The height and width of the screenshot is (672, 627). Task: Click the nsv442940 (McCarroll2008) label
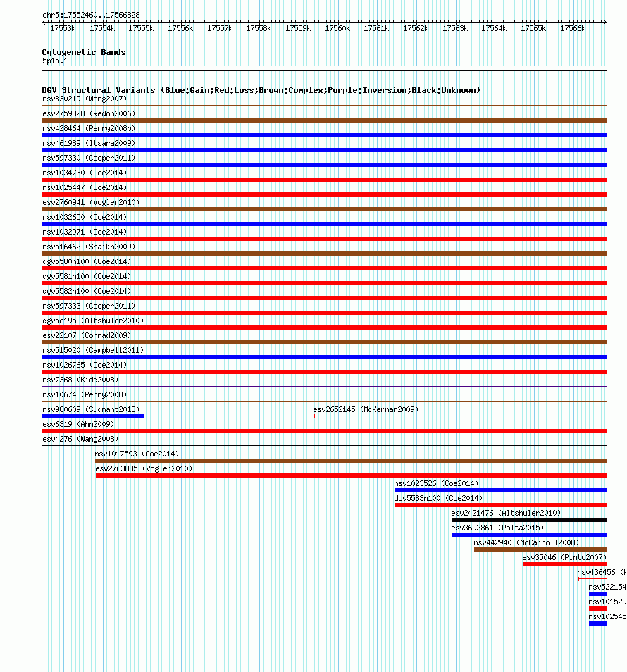[x=526, y=542]
